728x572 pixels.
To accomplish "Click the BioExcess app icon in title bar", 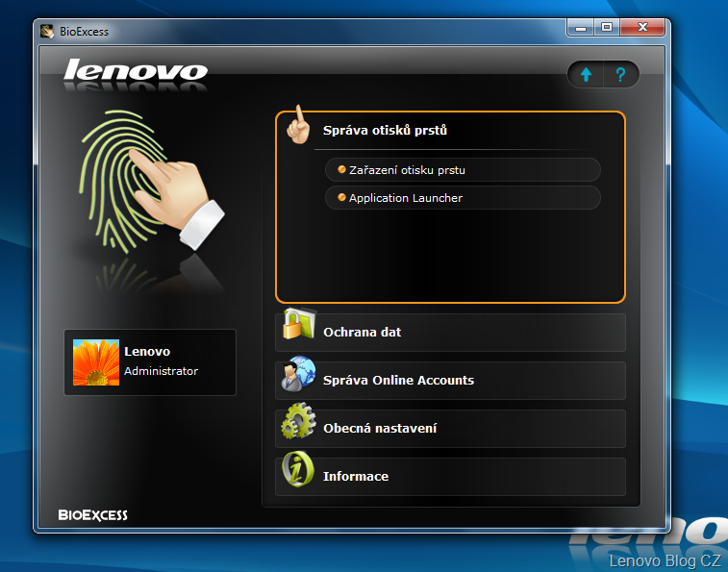I will (x=48, y=31).
